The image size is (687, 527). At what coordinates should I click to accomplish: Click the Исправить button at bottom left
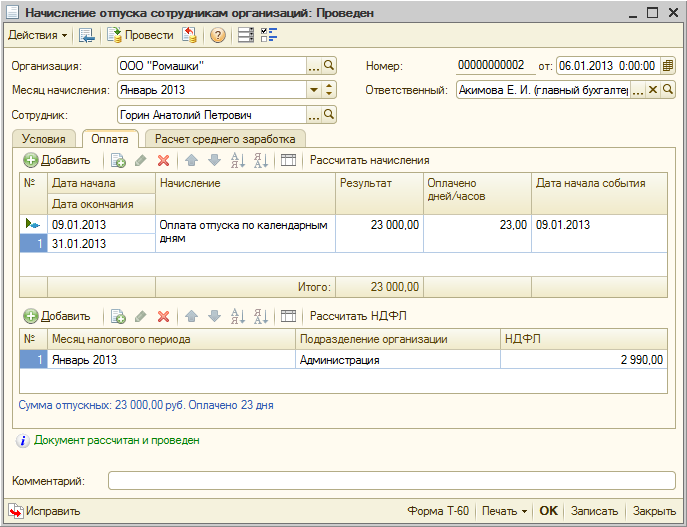45,511
